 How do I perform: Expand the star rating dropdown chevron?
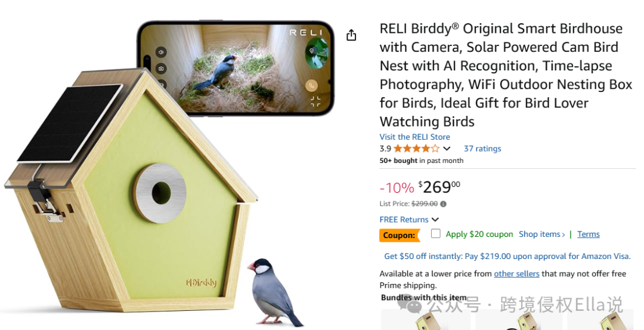447,149
